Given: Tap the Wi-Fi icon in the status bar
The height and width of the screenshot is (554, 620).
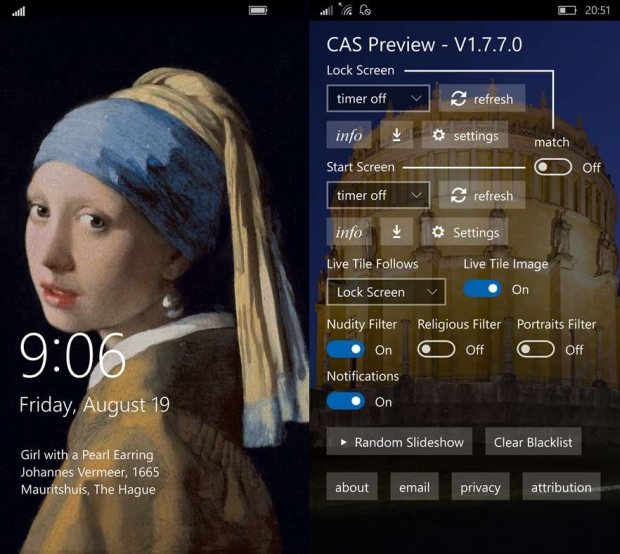Looking at the screenshot, I should (x=346, y=9).
